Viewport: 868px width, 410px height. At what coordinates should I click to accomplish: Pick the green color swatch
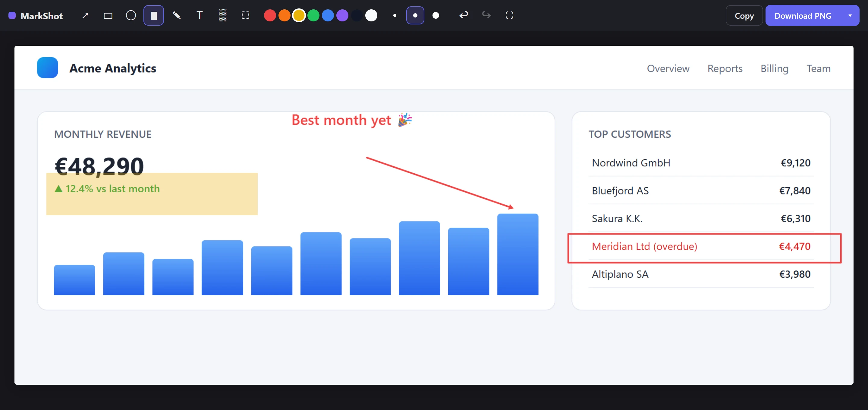click(x=313, y=15)
